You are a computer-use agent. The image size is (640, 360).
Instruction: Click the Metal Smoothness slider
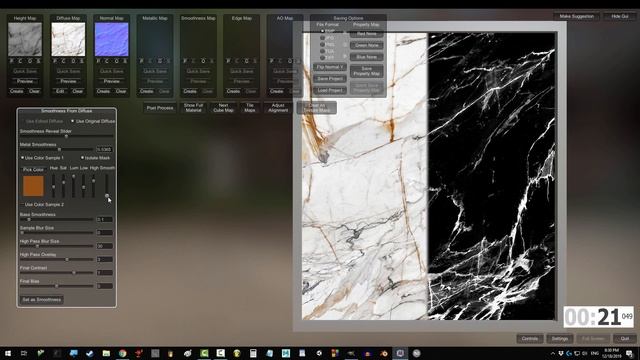pyautogui.click(x=56, y=150)
